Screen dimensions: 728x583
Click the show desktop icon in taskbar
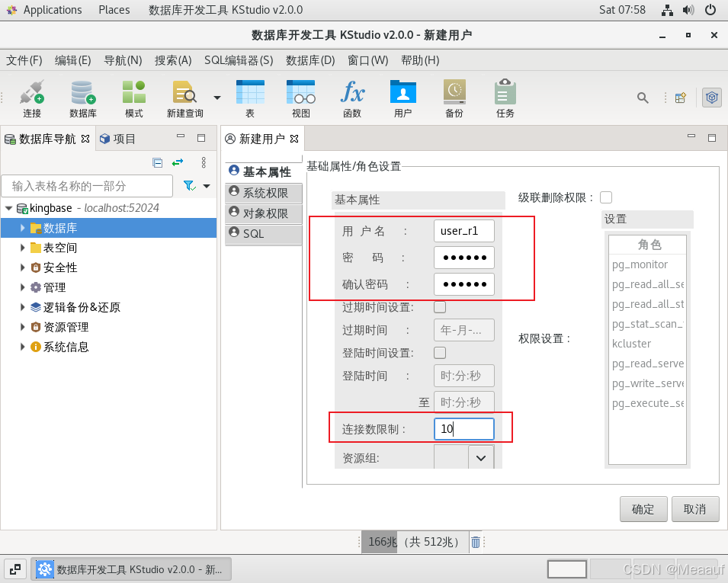coord(14,569)
